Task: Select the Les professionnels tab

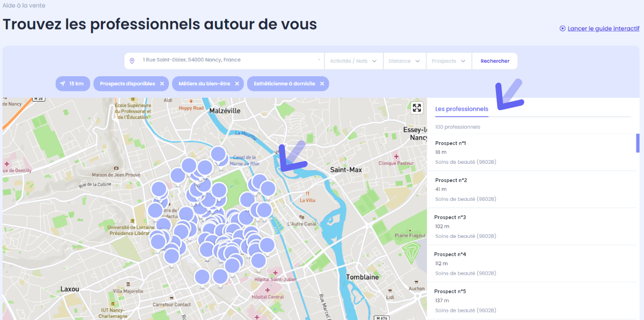Action: 462,109
